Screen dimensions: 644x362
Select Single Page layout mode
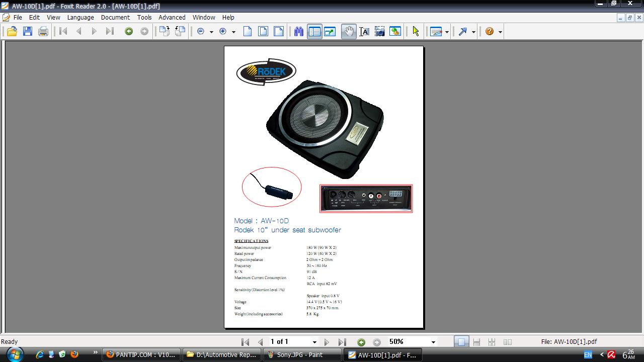[x=461, y=342]
